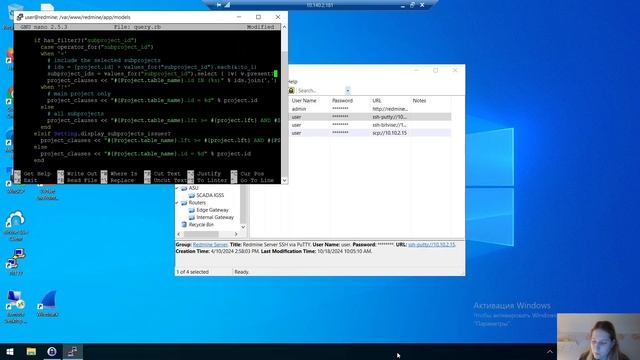Click 'Go To Line' in nano shortcut bar

tap(257, 180)
